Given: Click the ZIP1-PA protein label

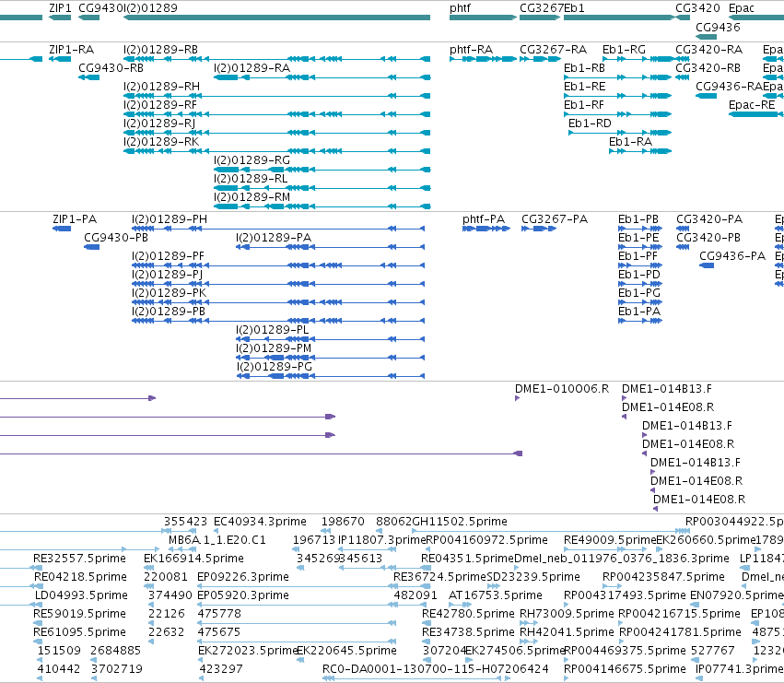Looking at the screenshot, I should 75,219.
